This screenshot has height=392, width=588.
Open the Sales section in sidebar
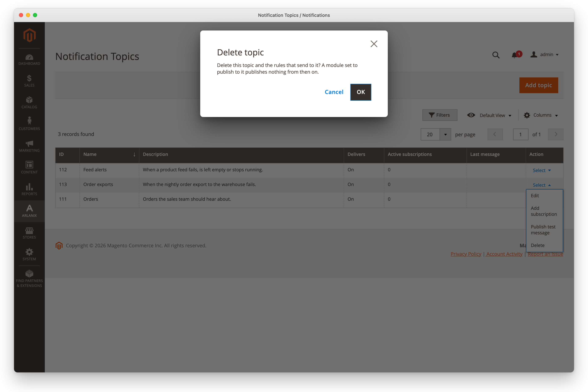(29, 81)
